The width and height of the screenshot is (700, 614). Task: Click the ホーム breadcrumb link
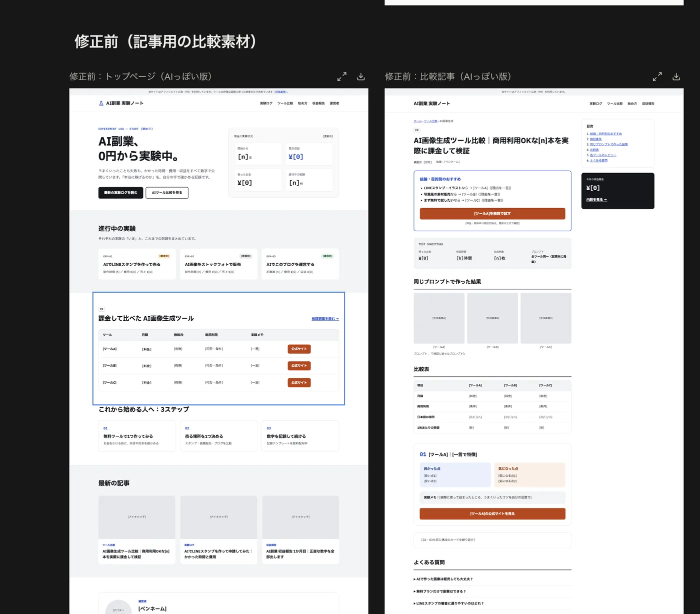click(x=417, y=121)
